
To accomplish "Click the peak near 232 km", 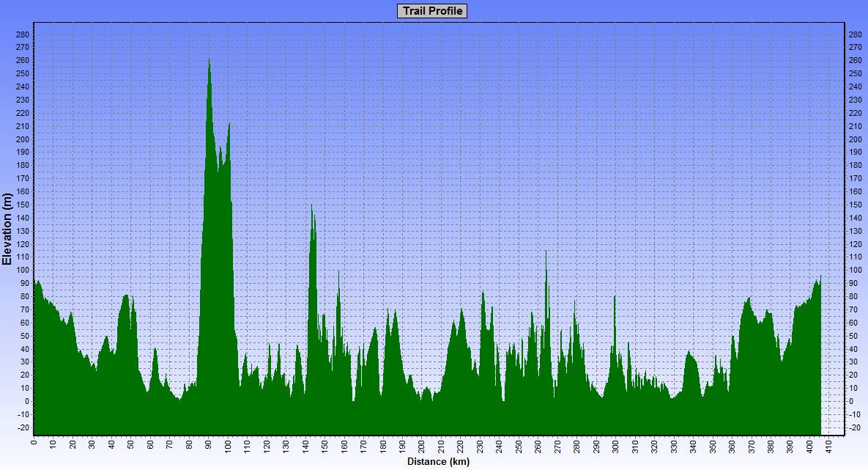I will coord(483,293).
